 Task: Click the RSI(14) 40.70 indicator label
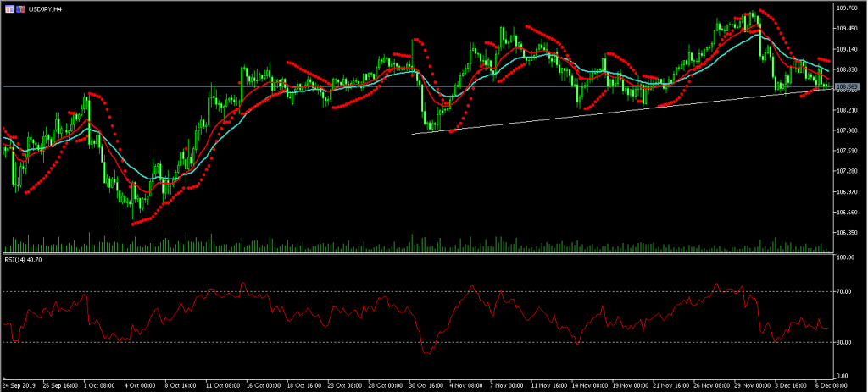23,259
